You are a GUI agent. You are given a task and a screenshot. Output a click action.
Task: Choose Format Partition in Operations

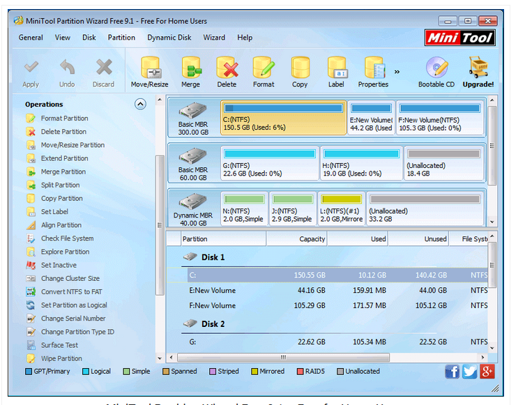[64, 119]
